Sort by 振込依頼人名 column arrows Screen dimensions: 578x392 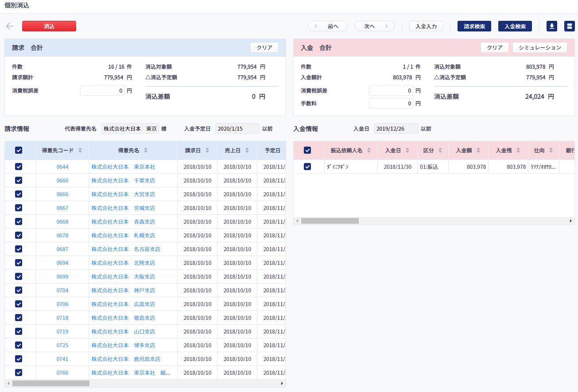pos(369,151)
